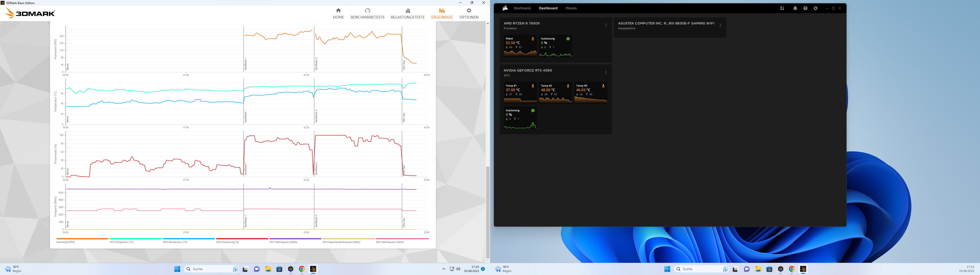
Task: Click the iCUE widgets grid icon
Action: [782, 8]
